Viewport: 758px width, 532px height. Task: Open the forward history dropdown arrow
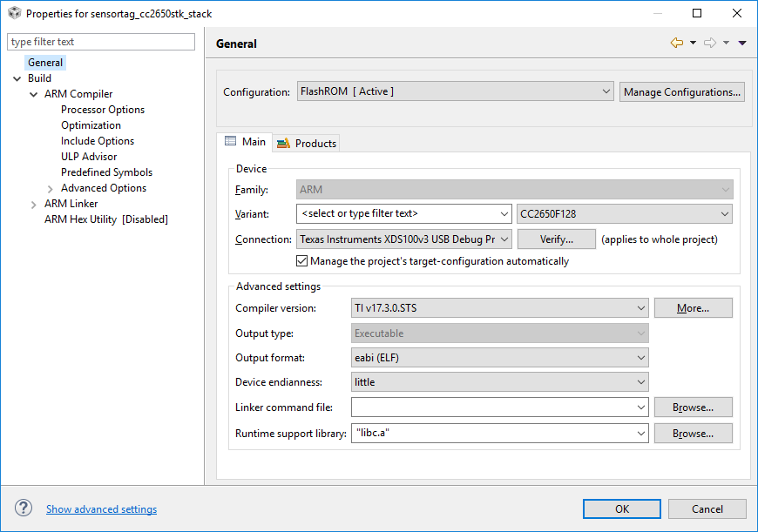point(726,43)
